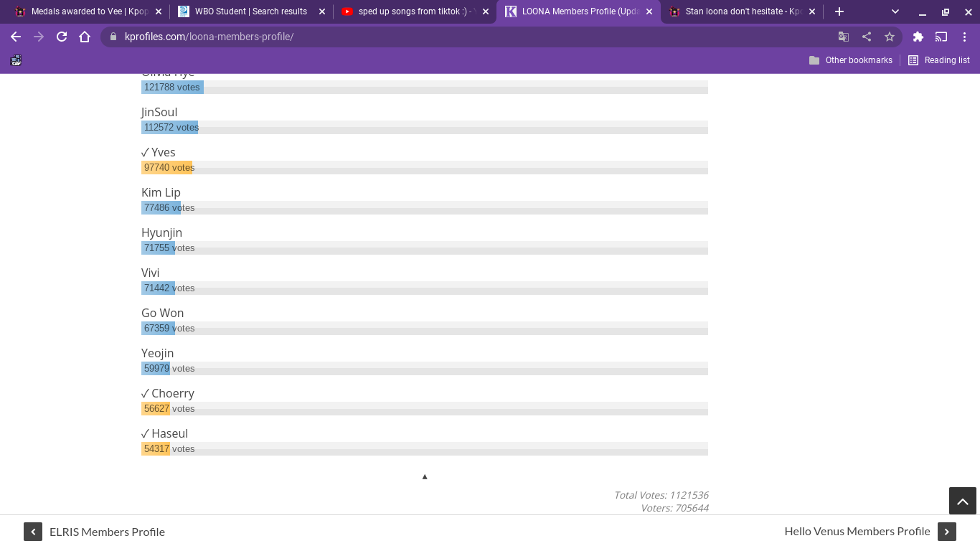Reload the kprofiles page
Screen dimensions: 980x551
[62, 37]
